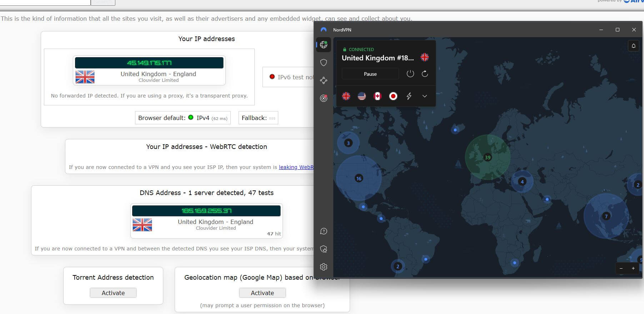Viewport: 644px width, 314px height.
Task: Select the Southeast Asia cluster marked 7
Action: pyautogui.click(x=606, y=216)
